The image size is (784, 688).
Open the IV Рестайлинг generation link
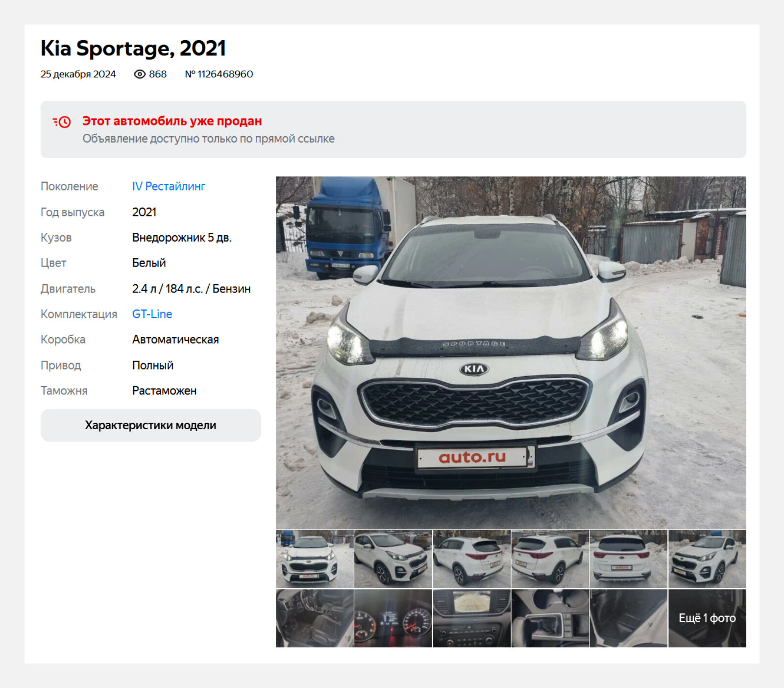click(169, 186)
